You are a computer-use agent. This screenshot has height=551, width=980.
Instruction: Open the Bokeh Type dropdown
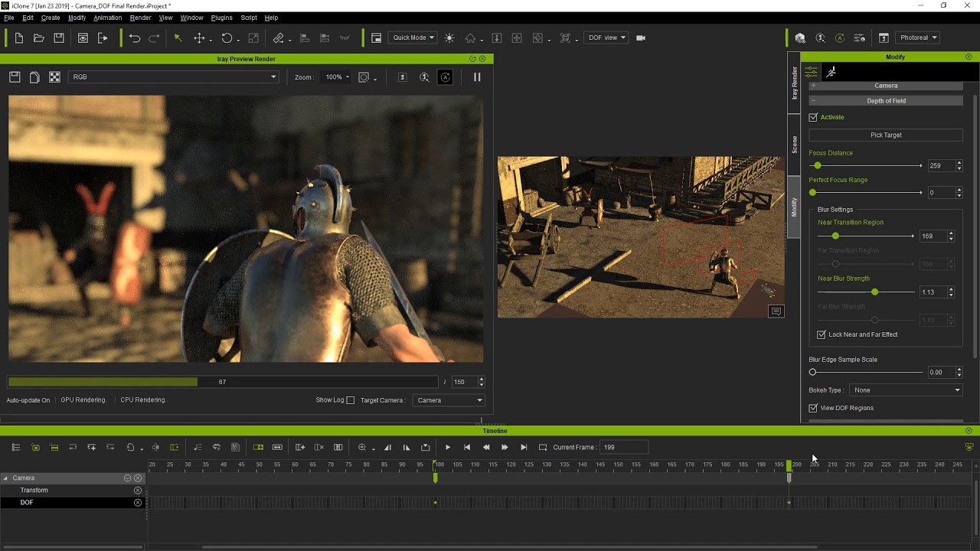point(906,390)
